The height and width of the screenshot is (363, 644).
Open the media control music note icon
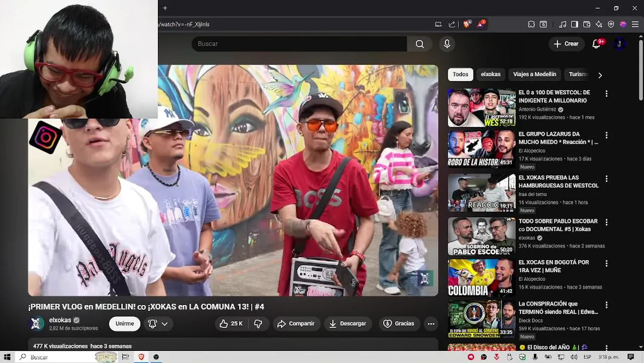562,24
